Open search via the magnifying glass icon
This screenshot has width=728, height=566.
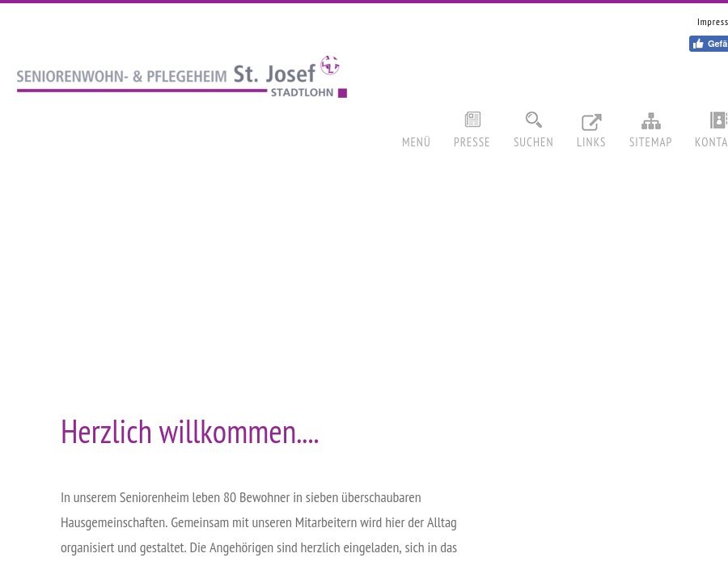coord(533,120)
